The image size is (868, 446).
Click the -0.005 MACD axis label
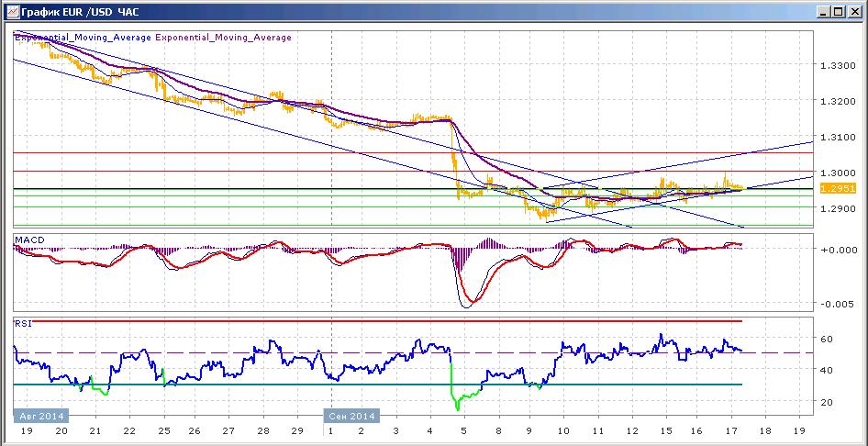[x=838, y=303]
